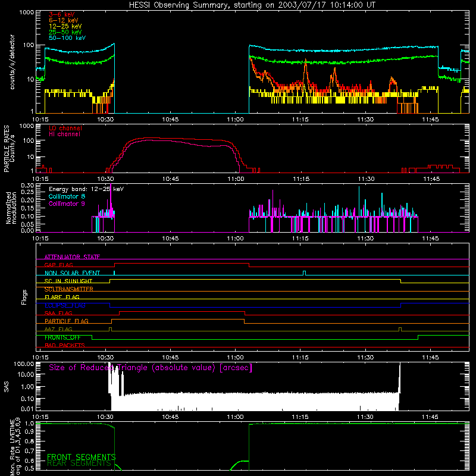Image resolution: width=476 pixels, height=476 pixels.
Task: Click the SAA FLAG raised segment
Action: (182, 312)
